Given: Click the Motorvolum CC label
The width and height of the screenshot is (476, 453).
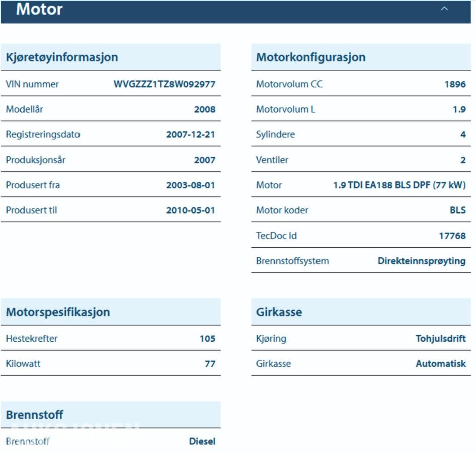Looking at the screenshot, I should [x=289, y=84].
